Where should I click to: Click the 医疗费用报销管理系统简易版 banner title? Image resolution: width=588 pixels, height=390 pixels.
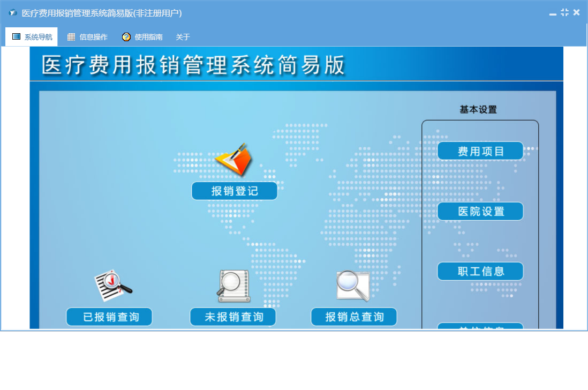(x=193, y=65)
